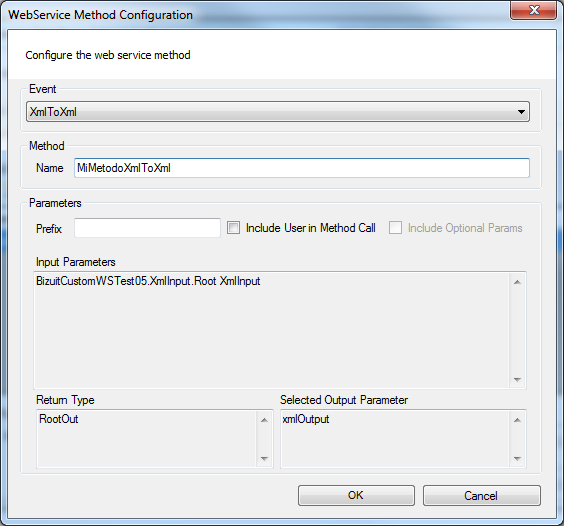Toggle the Include Optional Params checkbox
The width and height of the screenshot is (564, 526).
click(395, 228)
